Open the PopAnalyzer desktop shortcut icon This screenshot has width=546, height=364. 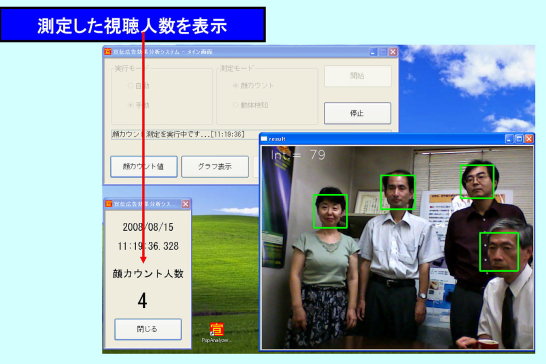coord(216,333)
